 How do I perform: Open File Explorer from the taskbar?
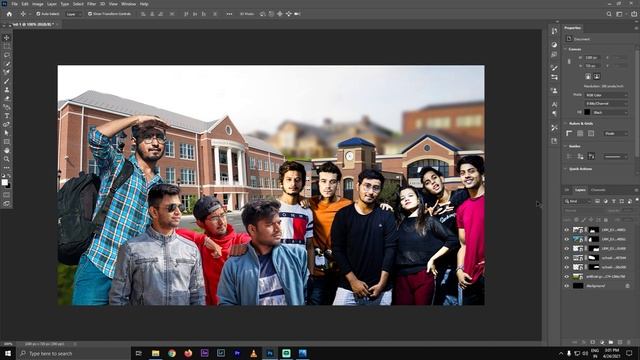[x=156, y=353]
